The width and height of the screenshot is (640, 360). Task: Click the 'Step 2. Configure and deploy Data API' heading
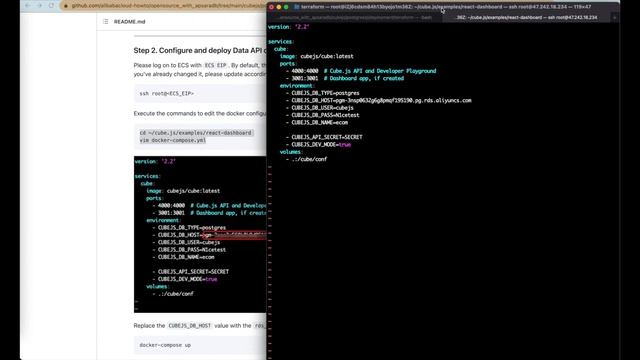click(x=200, y=51)
